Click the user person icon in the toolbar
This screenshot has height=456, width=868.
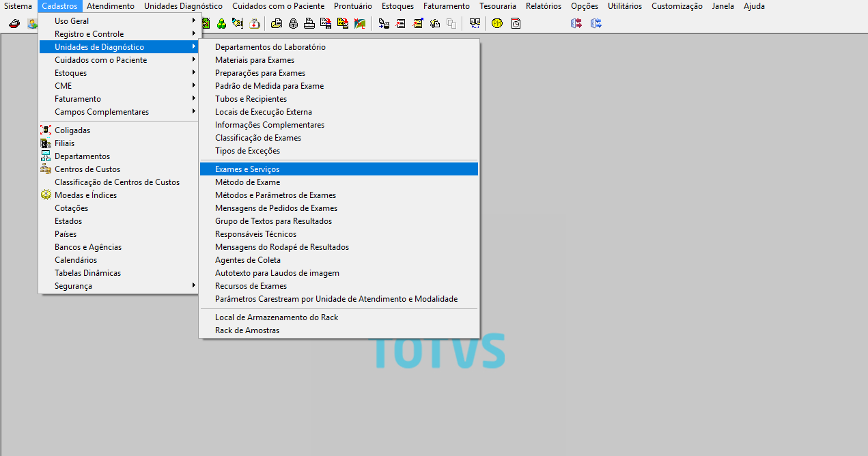[32, 23]
